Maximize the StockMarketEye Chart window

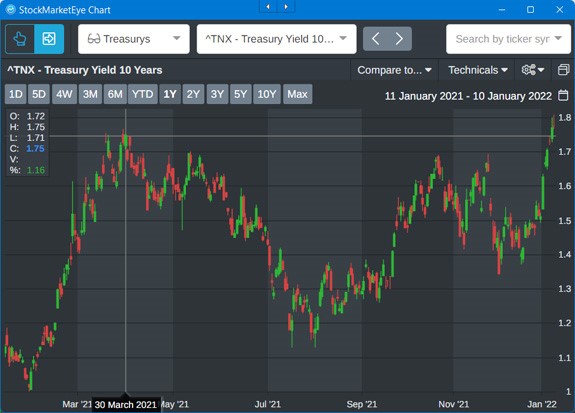[530, 10]
